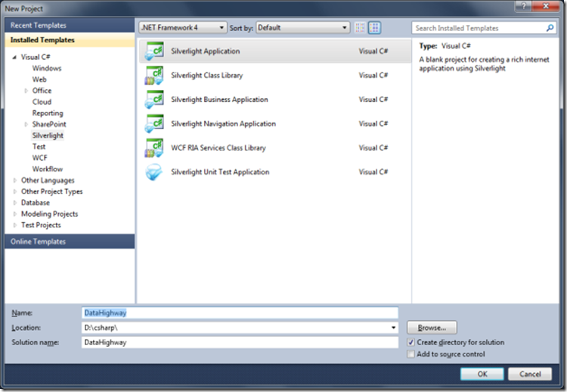Click the Cancel button
This screenshot has width=567, height=392.
click(x=530, y=374)
